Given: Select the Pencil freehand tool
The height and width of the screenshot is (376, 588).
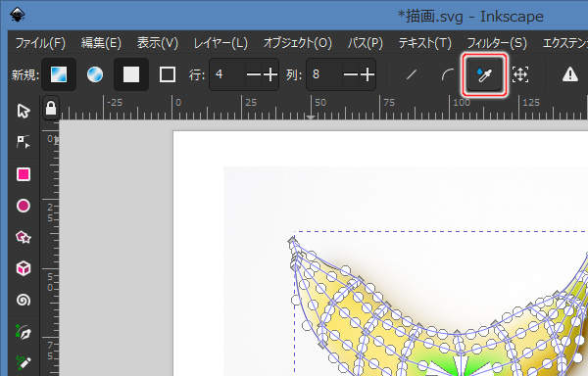Looking at the screenshot, I should (24, 362).
